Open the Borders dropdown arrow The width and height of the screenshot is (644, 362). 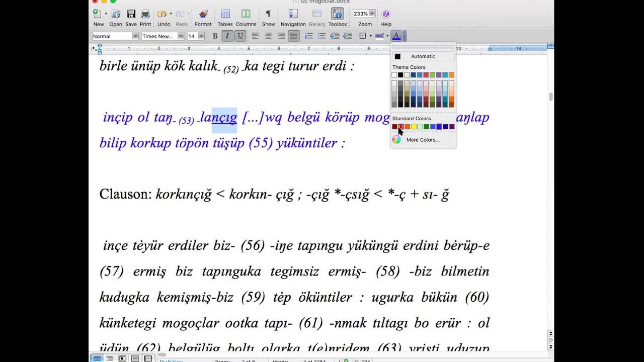tap(371, 36)
